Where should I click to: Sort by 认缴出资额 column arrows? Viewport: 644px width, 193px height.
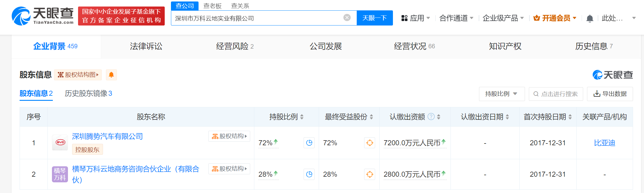(x=439, y=117)
